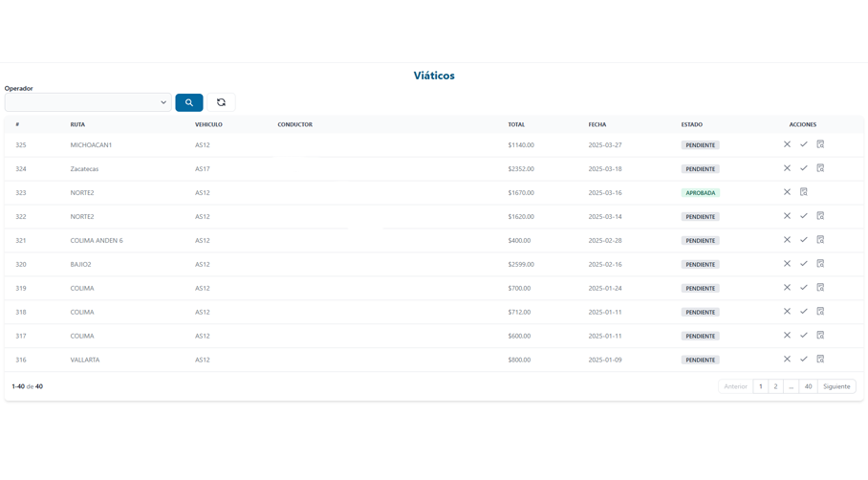Viewport: 868px width, 480px height.
Task: Click the blue search button
Action: click(x=188, y=102)
